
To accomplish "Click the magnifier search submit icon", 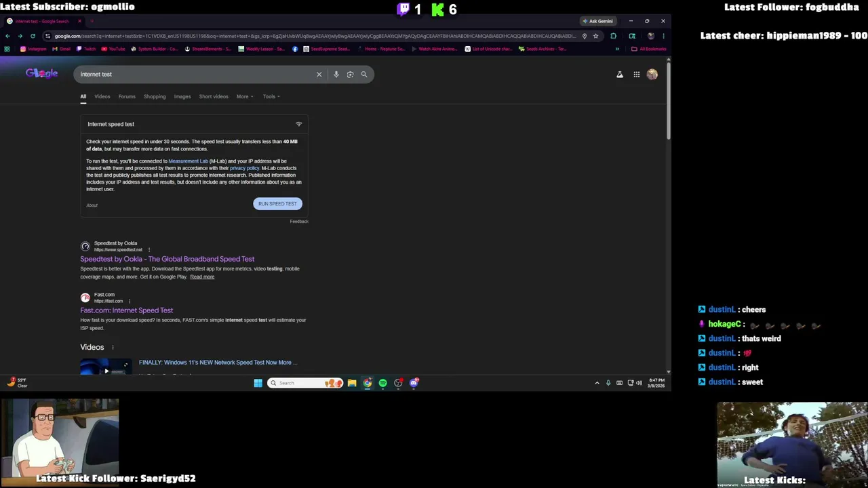I will (364, 75).
